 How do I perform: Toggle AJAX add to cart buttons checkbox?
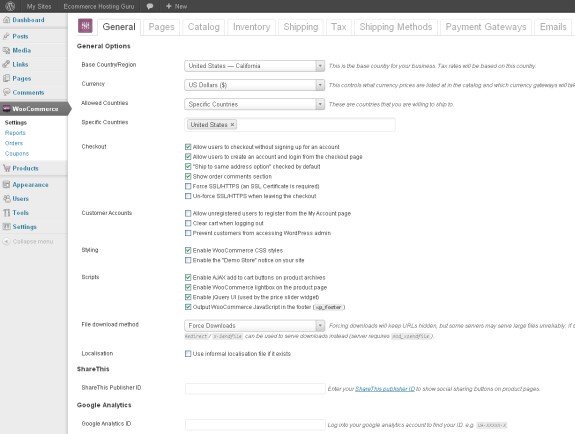tap(188, 277)
